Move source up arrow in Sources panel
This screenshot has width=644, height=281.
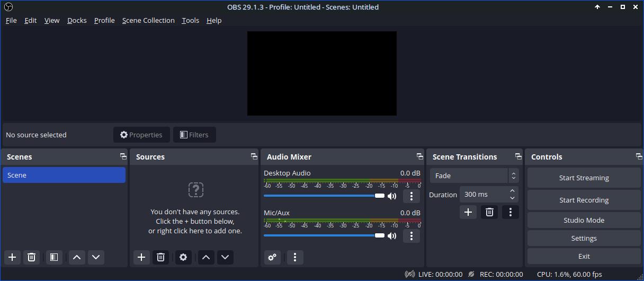coord(206,257)
